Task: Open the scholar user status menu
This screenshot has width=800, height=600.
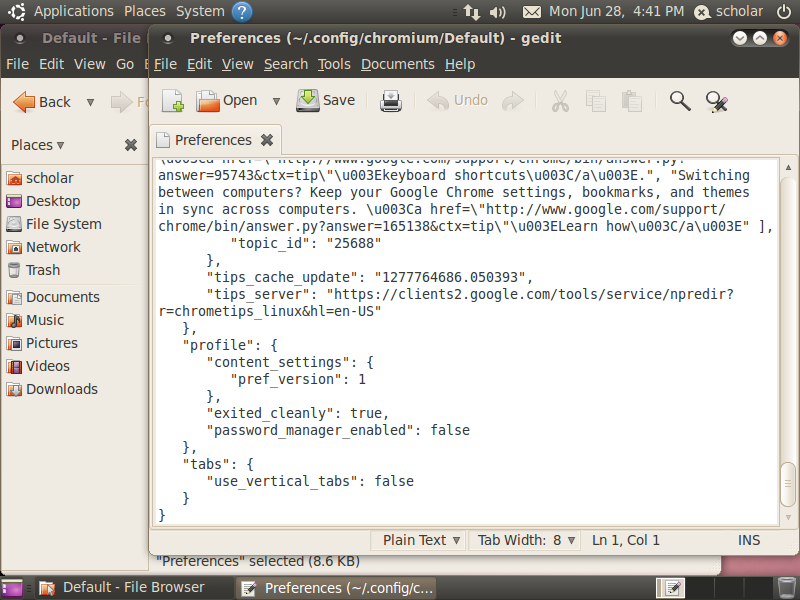Action: pos(729,12)
